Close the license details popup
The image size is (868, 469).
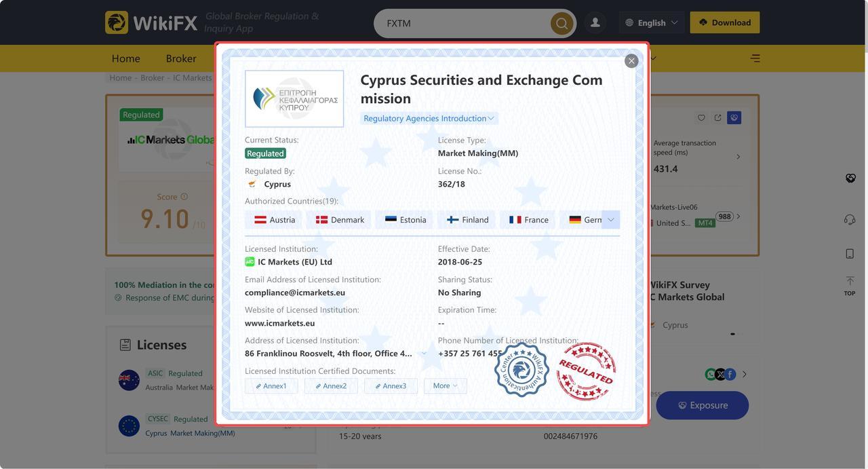click(x=631, y=61)
